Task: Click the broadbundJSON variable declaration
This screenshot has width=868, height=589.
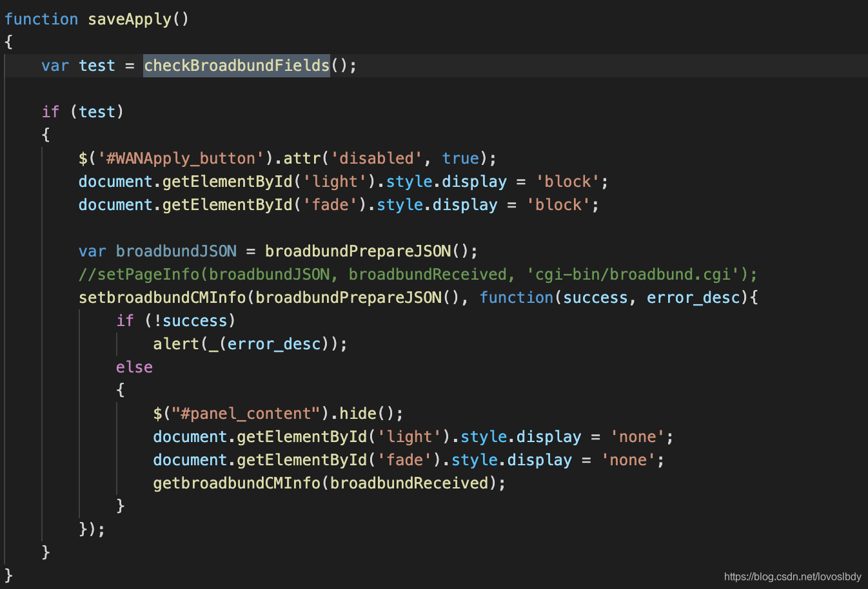Action: (176, 251)
